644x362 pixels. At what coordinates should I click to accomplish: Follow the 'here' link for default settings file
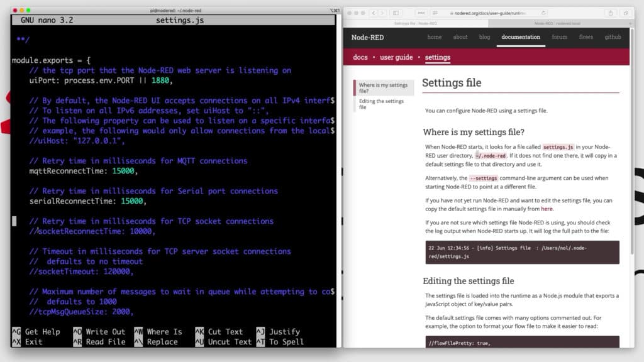[x=547, y=209]
